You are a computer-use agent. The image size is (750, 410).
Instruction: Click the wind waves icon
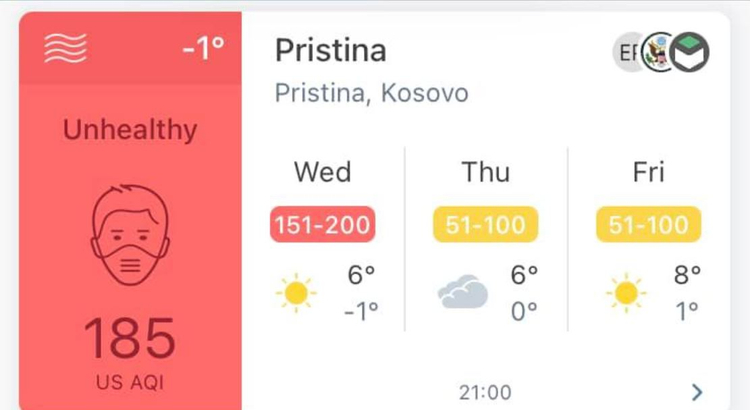66,48
